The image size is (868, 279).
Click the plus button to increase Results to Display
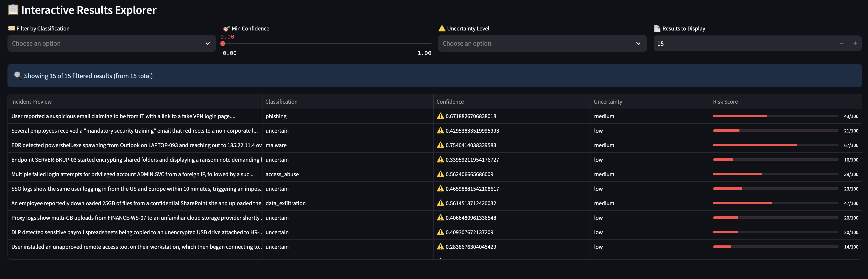855,43
